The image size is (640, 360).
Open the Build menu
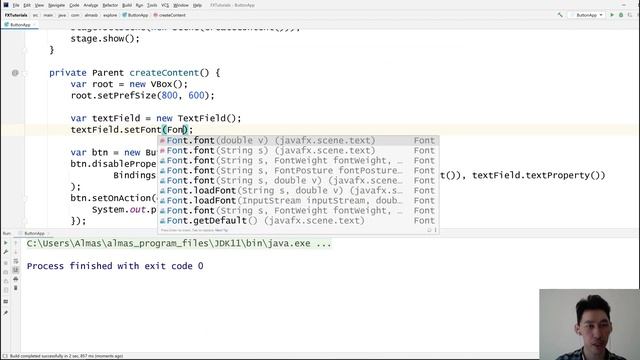(127, 5)
